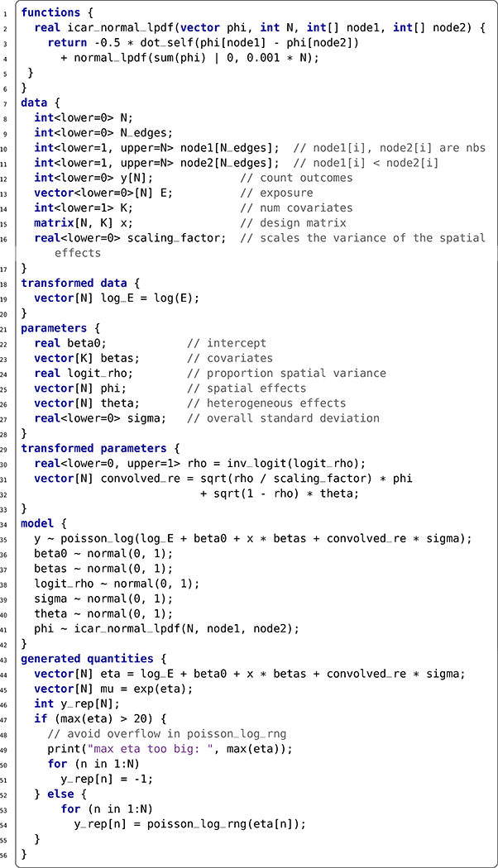Screen dimensions: 498x868
Task: Click the comment '// count outcomes'
Action: [x=296, y=178]
